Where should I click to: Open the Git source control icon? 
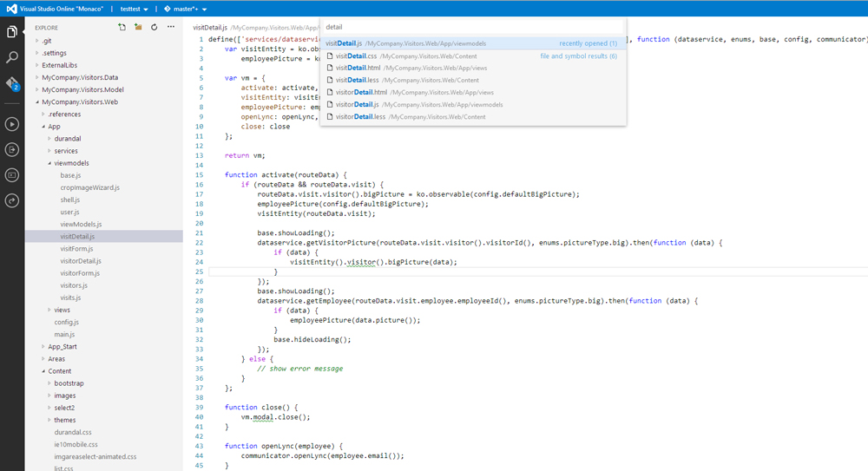click(12, 84)
